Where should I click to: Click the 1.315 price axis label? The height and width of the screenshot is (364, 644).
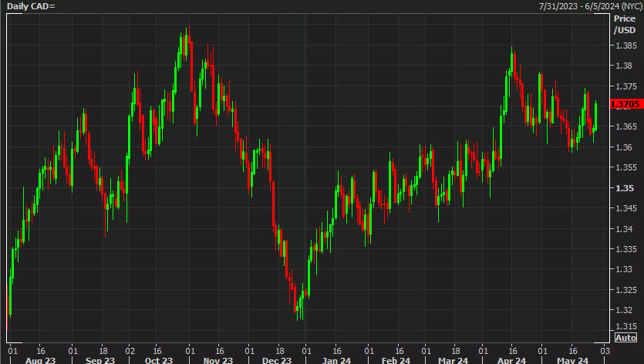pyautogui.click(x=626, y=326)
